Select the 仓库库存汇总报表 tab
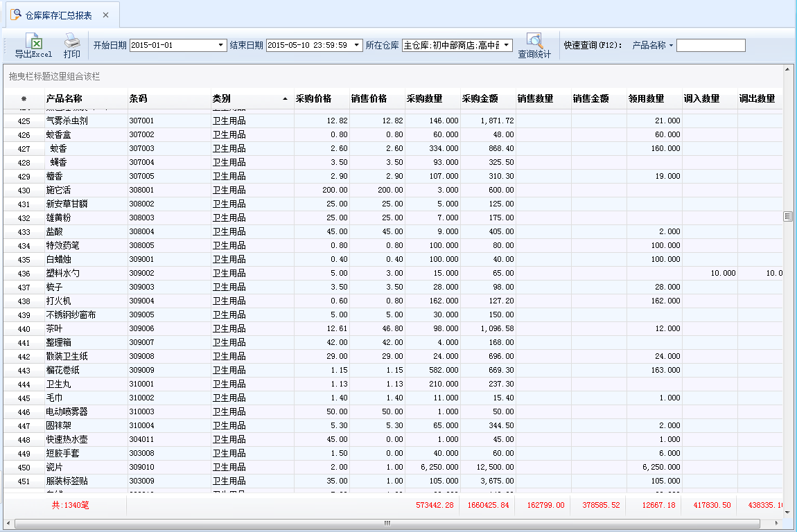The width and height of the screenshot is (797, 532). 58,15
